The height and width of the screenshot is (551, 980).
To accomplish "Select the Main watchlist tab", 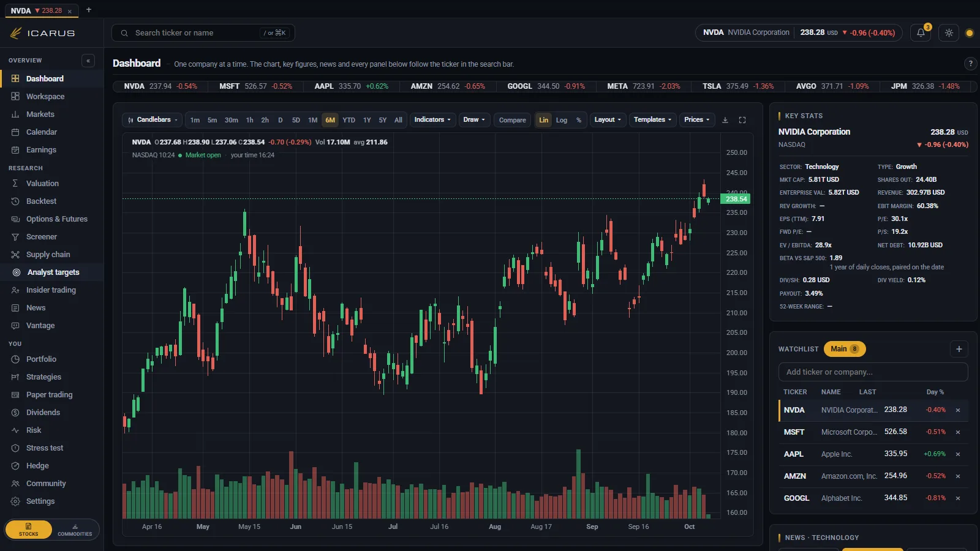I will coord(845,349).
